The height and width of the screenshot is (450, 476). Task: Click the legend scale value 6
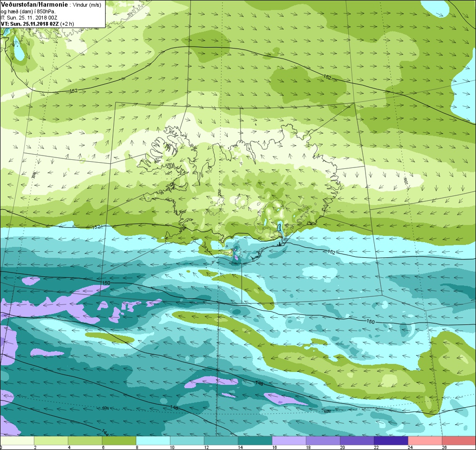click(103, 447)
